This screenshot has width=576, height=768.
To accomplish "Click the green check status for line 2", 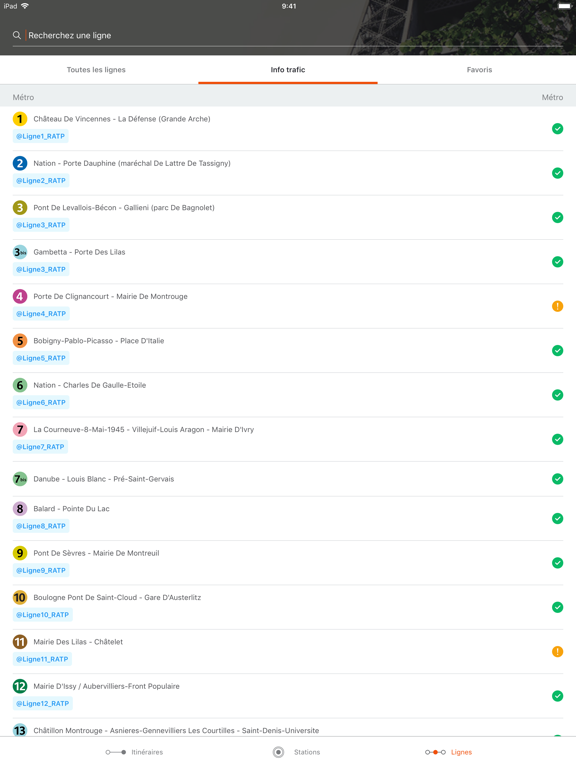I will [x=557, y=173].
